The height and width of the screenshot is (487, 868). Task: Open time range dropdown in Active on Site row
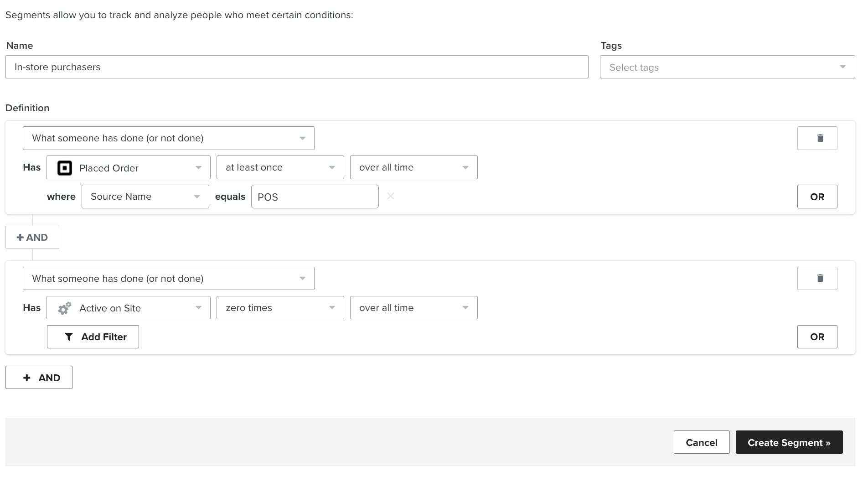pos(413,307)
